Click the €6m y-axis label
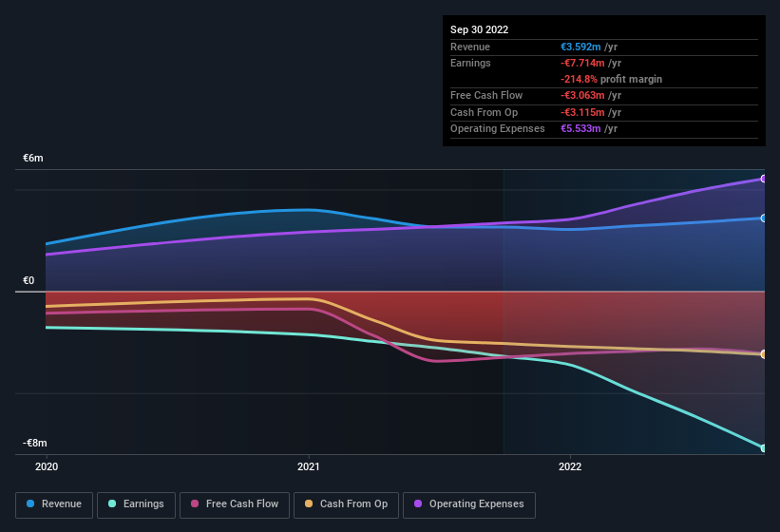Image resolution: width=780 pixels, height=532 pixels. click(x=33, y=158)
